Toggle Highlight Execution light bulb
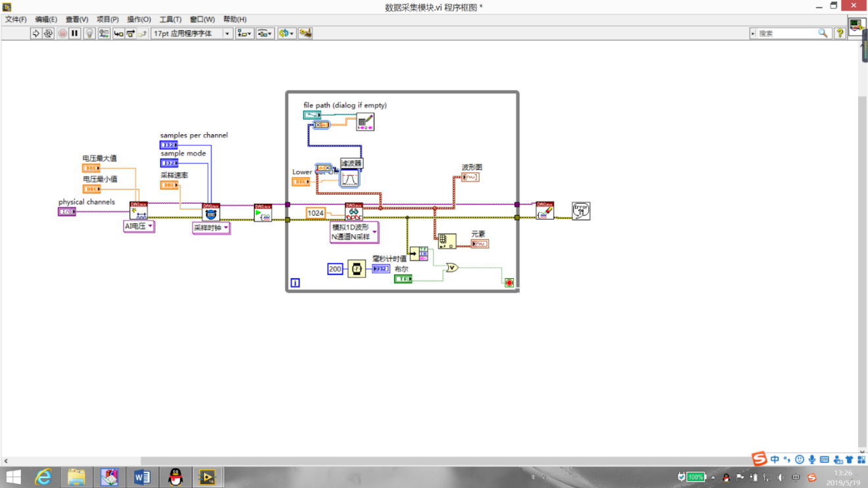The image size is (868, 488). pos(89,34)
